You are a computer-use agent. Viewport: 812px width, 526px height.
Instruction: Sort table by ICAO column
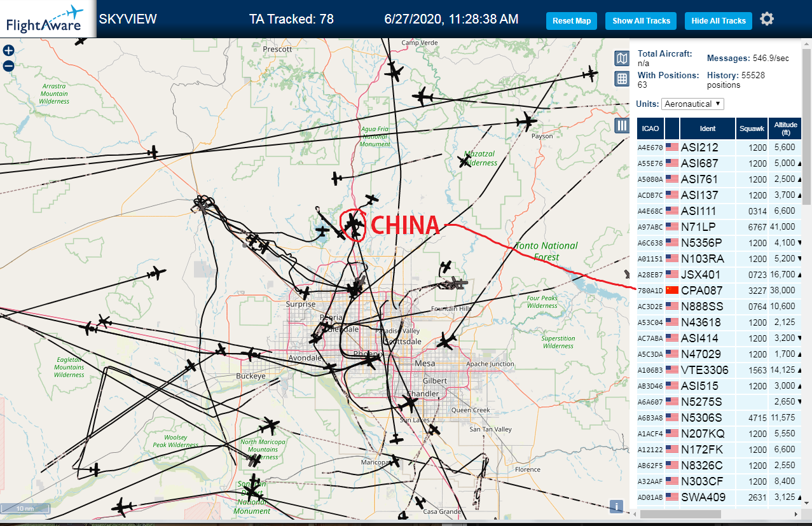[x=650, y=128]
